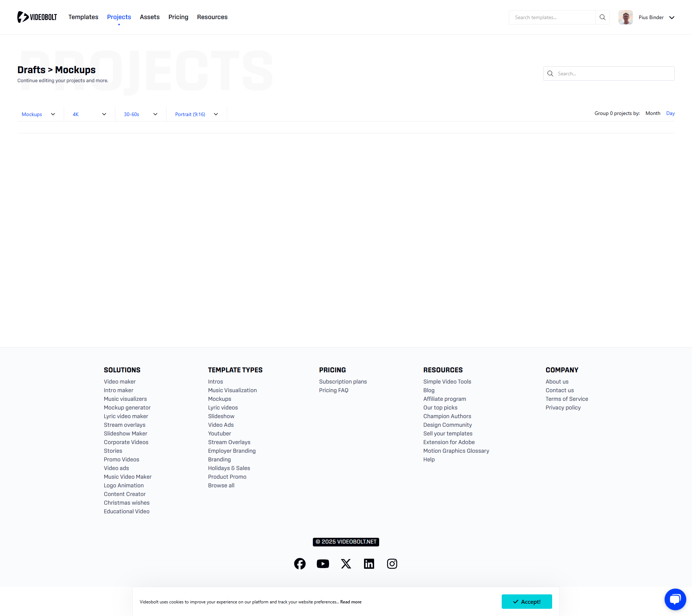Open the LinkedIn social icon
Image resolution: width=692 pixels, height=616 pixels.
click(369, 564)
